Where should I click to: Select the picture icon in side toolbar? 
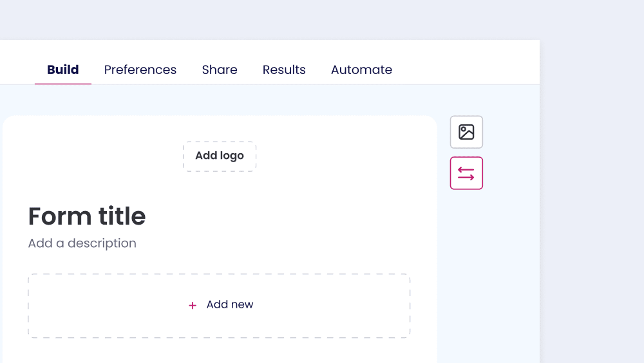(466, 132)
